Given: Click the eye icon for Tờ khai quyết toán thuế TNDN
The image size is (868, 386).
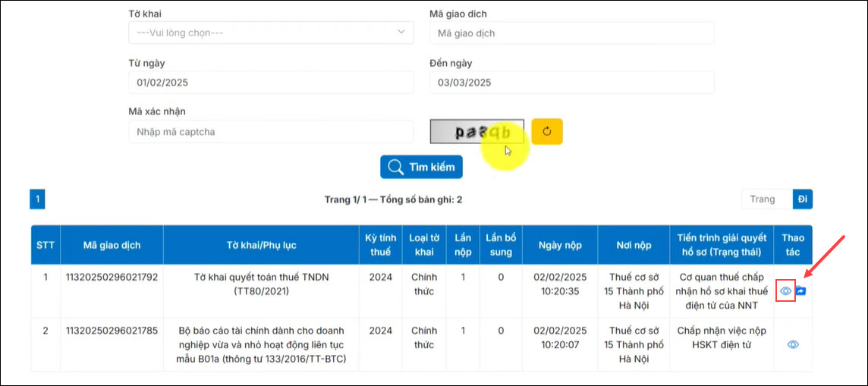Looking at the screenshot, I should pyautogui.click(x=786, y=290).
